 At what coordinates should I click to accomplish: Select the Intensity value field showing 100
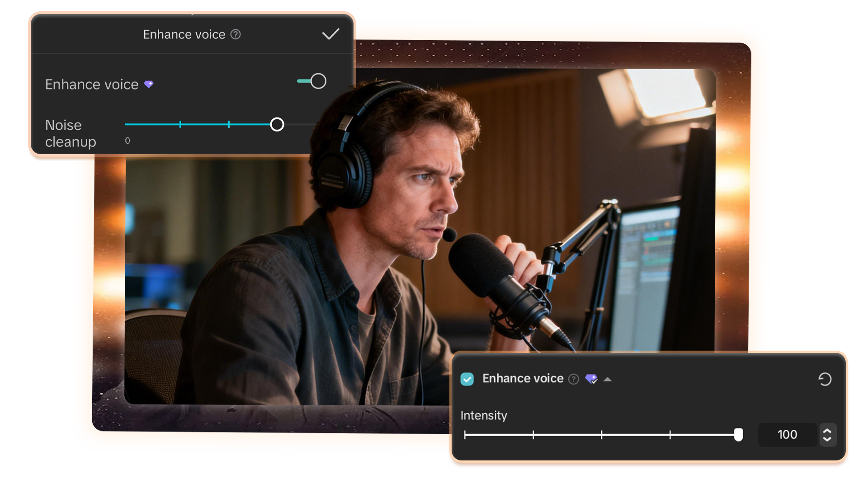click(x=787, y=434)
